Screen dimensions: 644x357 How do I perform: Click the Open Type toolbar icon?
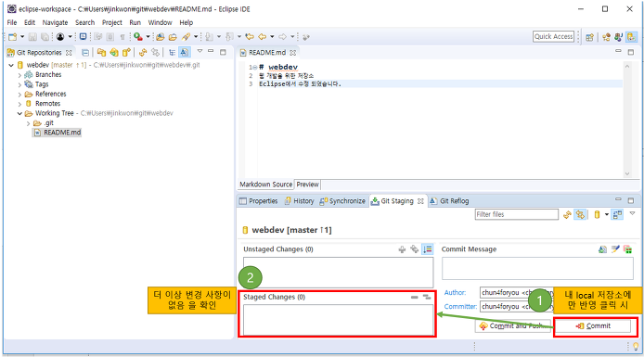click(x=161, y=37)
